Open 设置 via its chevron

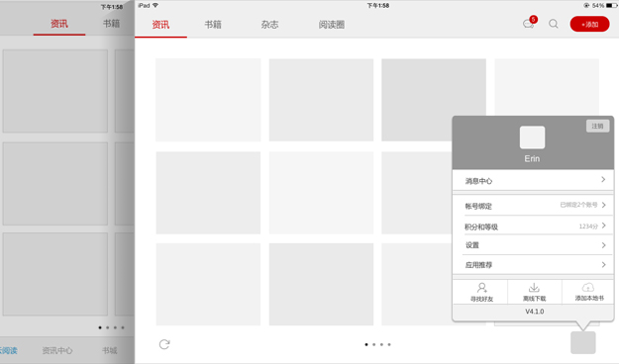pos(603,245)
